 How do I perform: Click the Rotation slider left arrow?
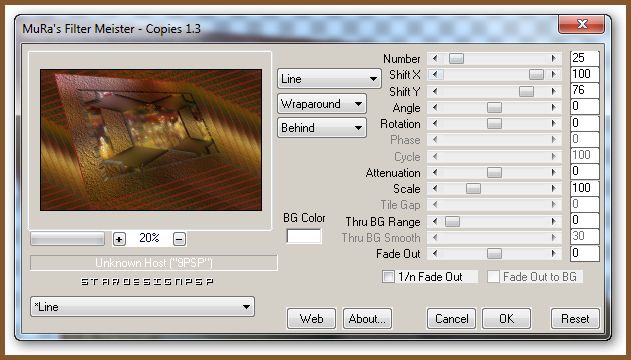point(435,123)
